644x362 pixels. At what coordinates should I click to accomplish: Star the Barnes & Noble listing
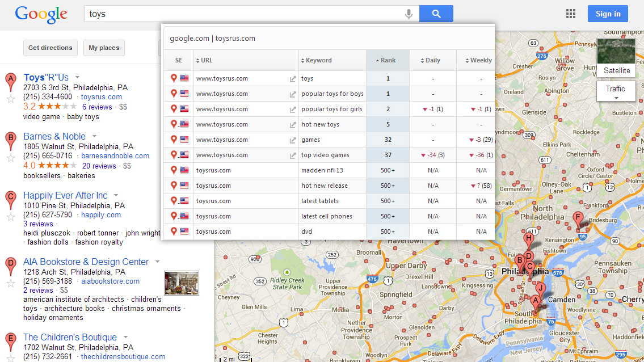click(x=10, y=158)
